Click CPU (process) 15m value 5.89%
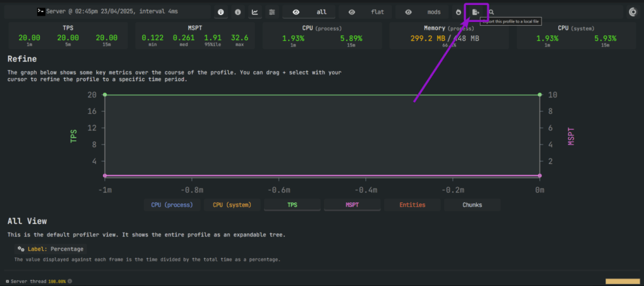Viewport: 644px width, 286px height. coord(351,38)
